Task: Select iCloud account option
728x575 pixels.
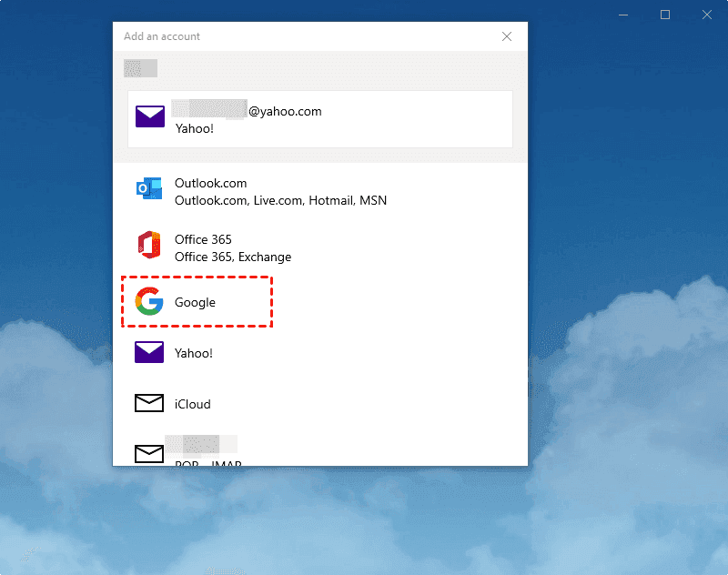Action: click(x=320, y=404)
